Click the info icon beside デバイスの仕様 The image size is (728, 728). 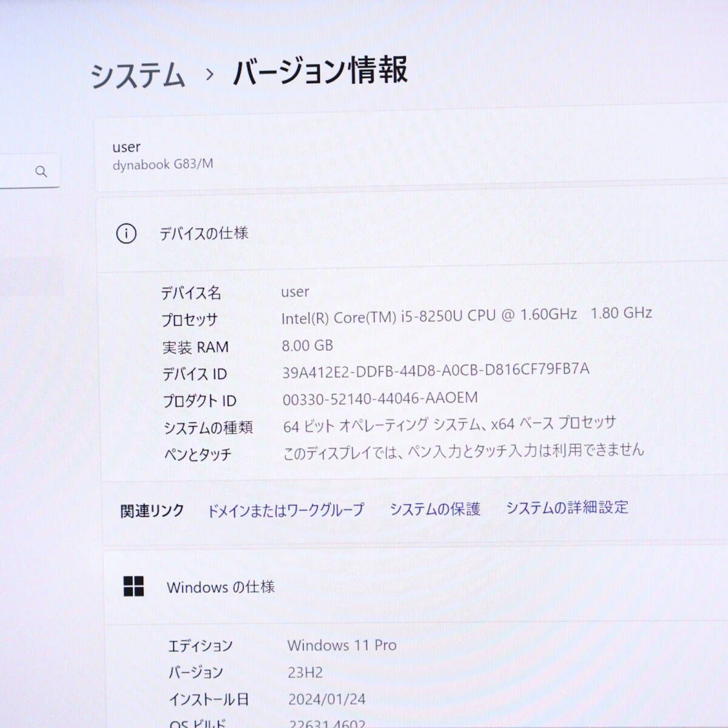pyautogui.click(x=126, y=234)
